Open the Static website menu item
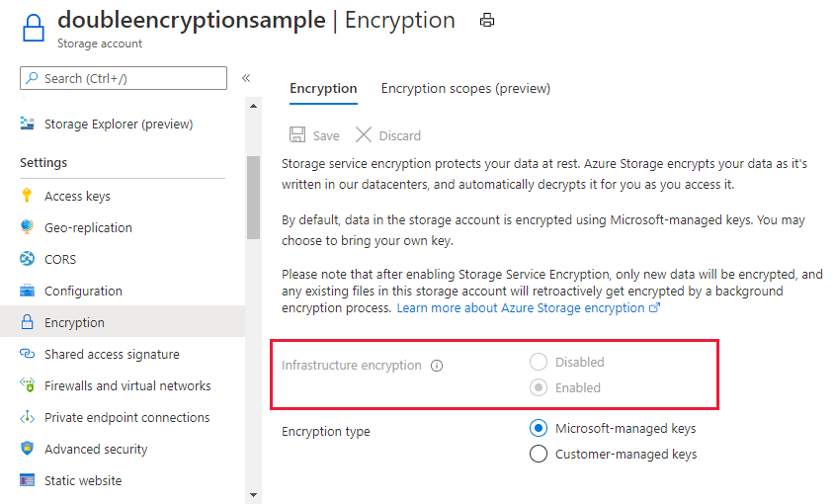 click(x=83, y=480)
